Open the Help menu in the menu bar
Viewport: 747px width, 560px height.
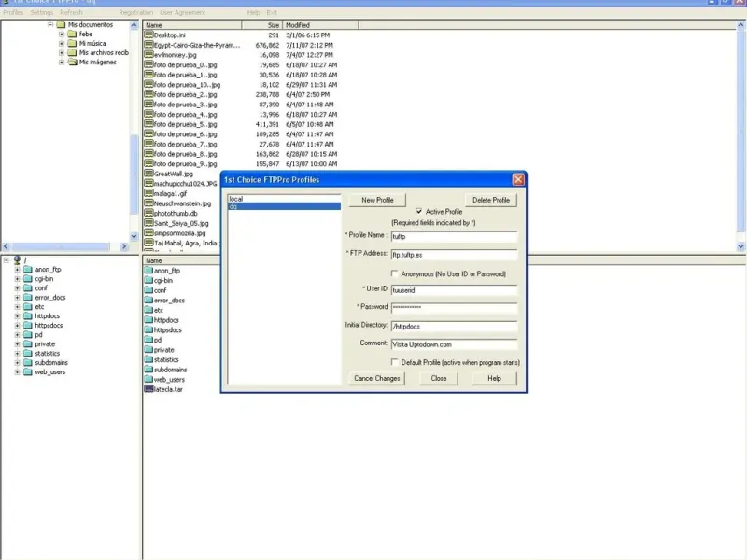click(x=253, y=12)
